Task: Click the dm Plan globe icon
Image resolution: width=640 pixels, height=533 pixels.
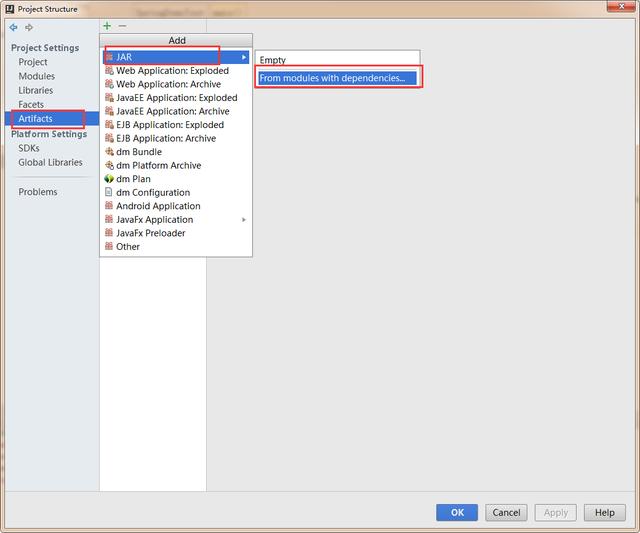Action: click(x=109, y=179)
